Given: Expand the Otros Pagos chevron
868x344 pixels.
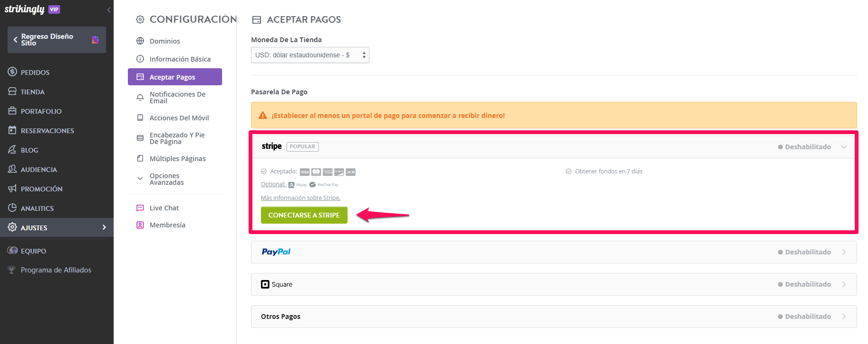Looking at the screenshot, I should pos(844,317).
